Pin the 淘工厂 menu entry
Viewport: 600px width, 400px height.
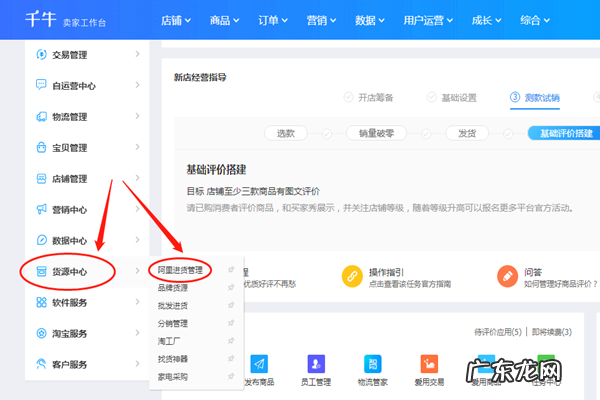point(231,341)
